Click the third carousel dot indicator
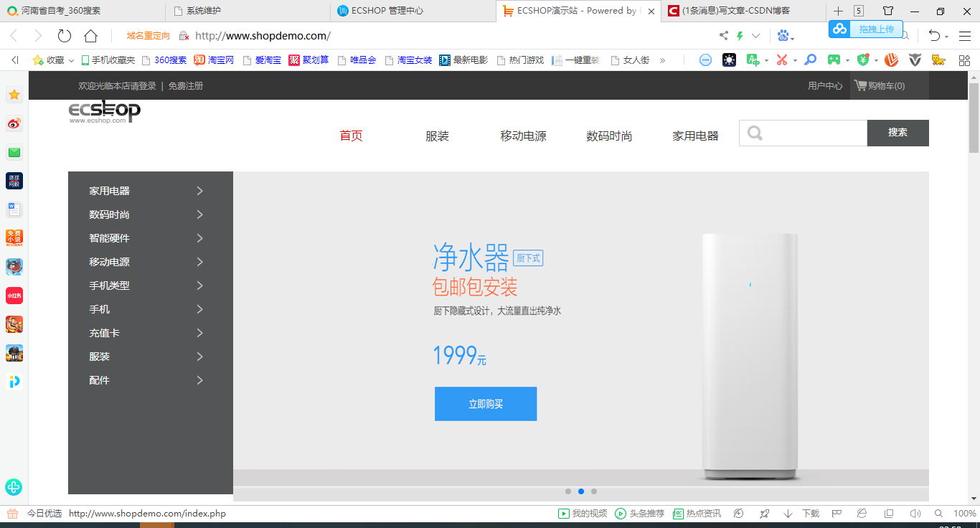This screenshot has width=980, height=528. pyautogui.click(x=594, y=491)
